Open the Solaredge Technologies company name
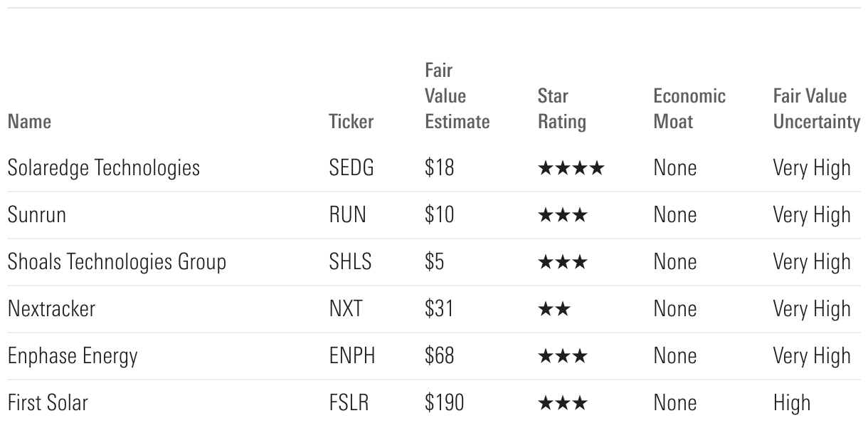Image resolution: width=868 pixels, height=433 pixels. [104, 168]
